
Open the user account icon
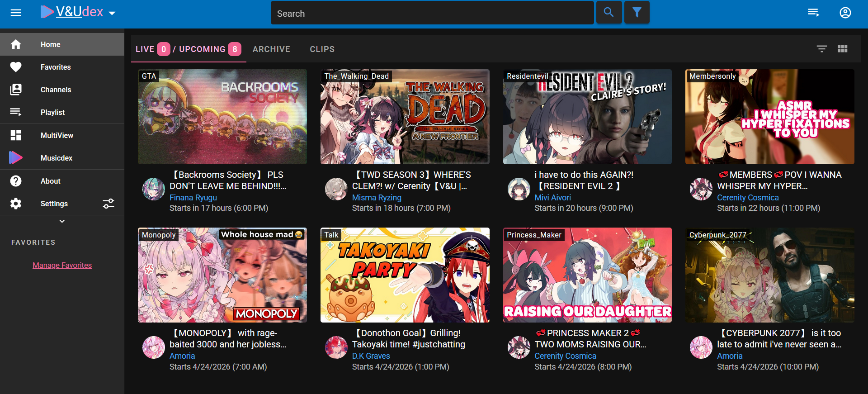[845, 13]
